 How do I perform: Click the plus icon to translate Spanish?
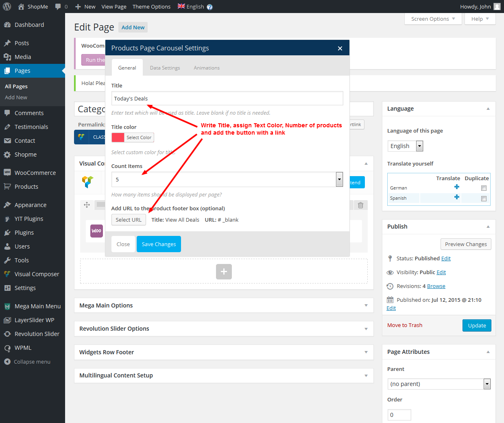(x=457, y=197)
